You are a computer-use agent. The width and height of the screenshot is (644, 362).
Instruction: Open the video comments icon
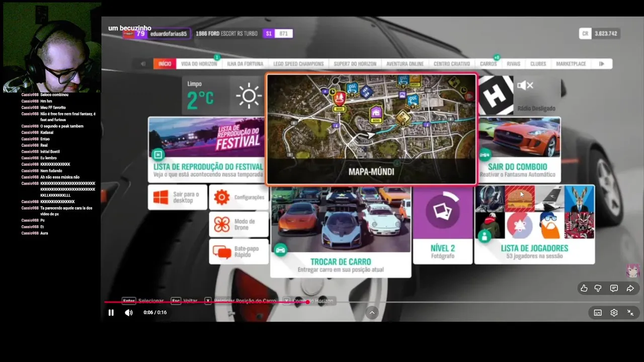(614, 288)
